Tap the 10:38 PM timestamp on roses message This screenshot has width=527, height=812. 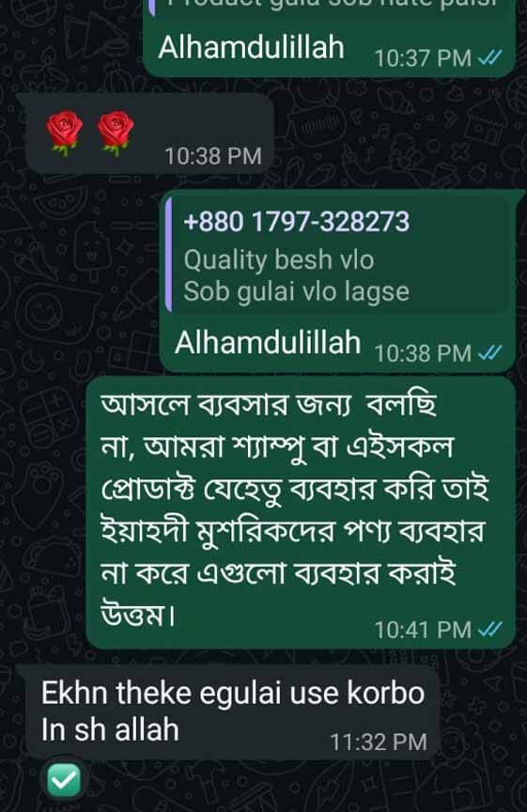pos(213,156)
